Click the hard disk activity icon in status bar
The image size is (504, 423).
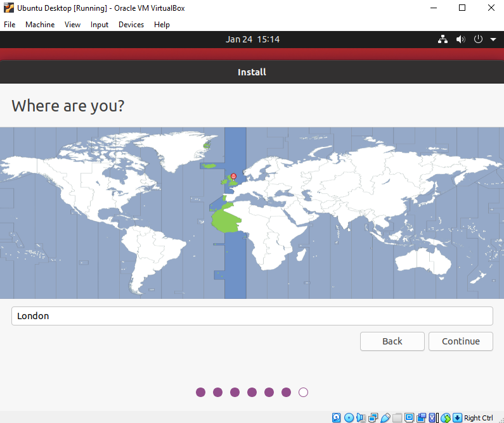pyautogui.click(x=336, y=417)
